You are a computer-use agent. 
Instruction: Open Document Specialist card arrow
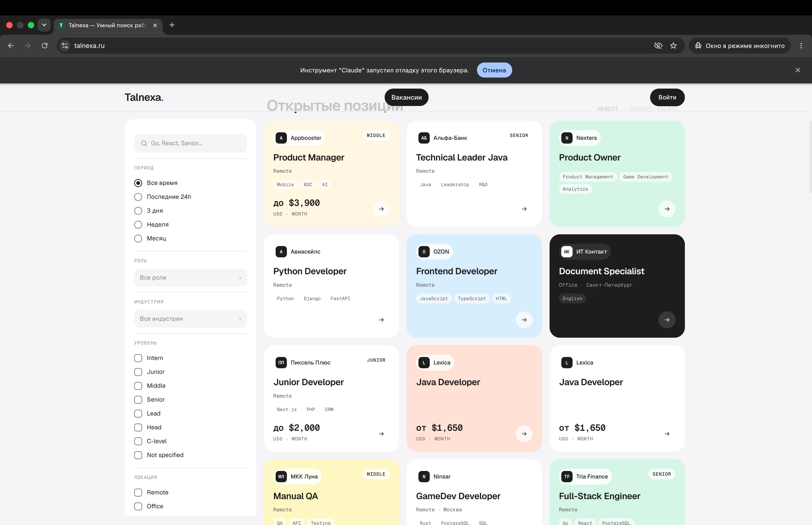tap(667, 320)
